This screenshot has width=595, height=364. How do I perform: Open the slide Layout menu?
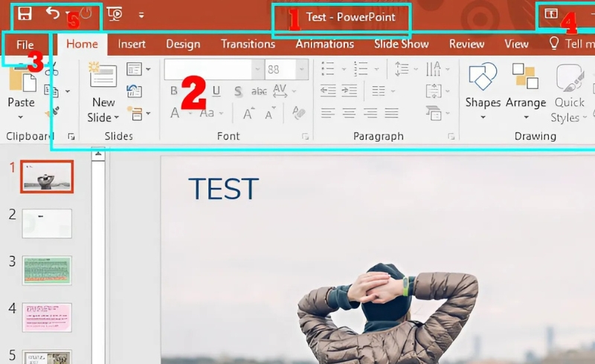[x=138, y=69]
